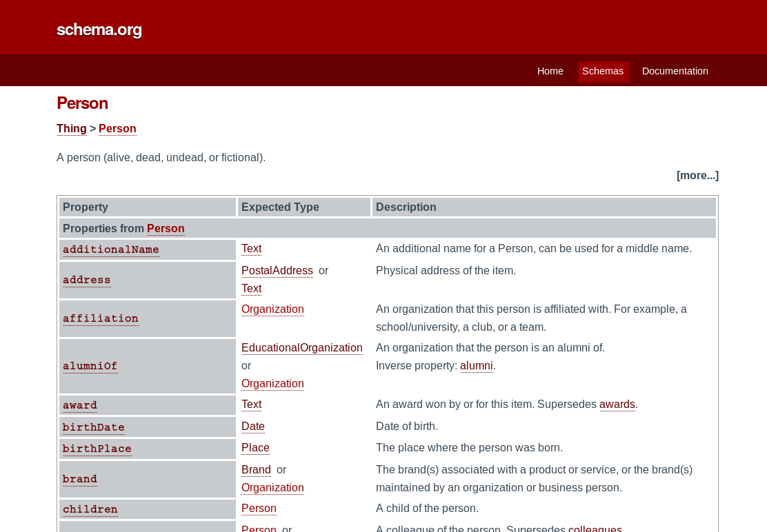Screen dimensions: 767x532
Task: Open the Place type link
Action: 255,448
